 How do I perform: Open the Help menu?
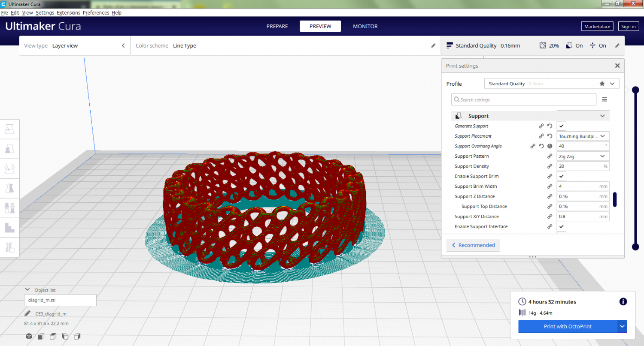point(116,13)
